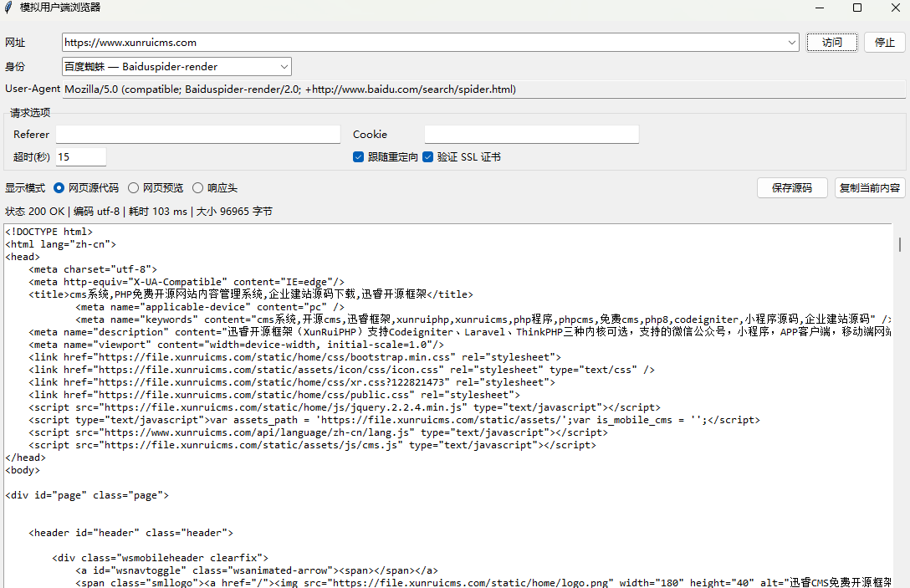Click the meta charset="utf-8" line
The width and height of the screenshot is (910, 588).
(x=93, y=269)
